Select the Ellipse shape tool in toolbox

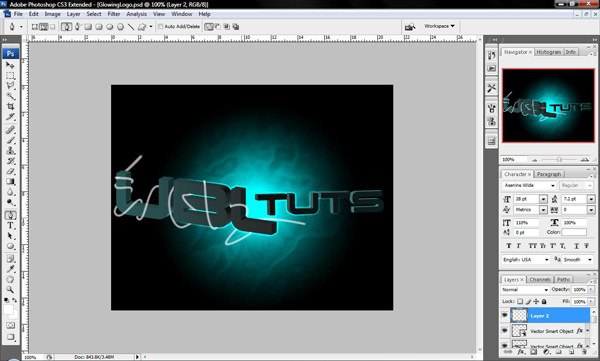(x=10, y=246)
